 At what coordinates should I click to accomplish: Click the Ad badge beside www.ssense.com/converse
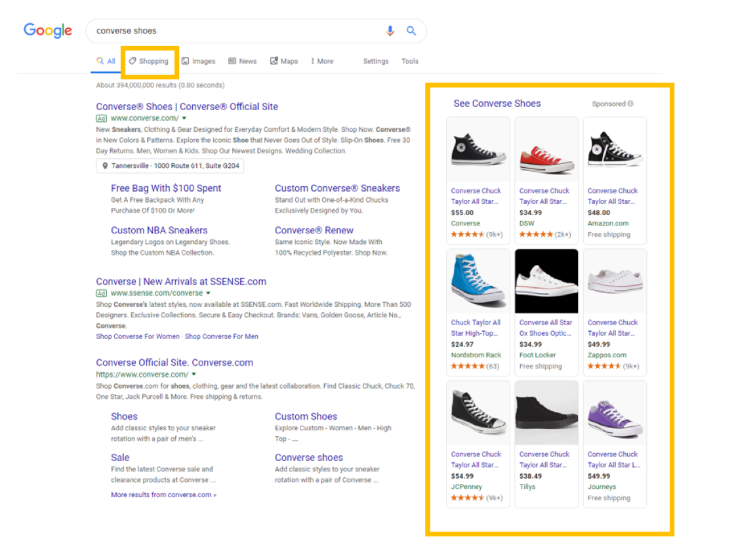pyautogui.click(x=101, y=293)
